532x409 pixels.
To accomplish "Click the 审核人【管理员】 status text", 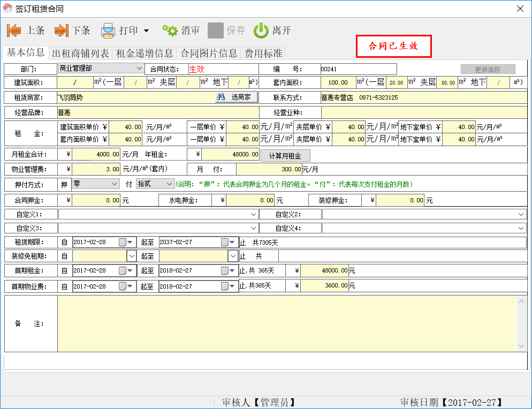I will click(258, 402).
